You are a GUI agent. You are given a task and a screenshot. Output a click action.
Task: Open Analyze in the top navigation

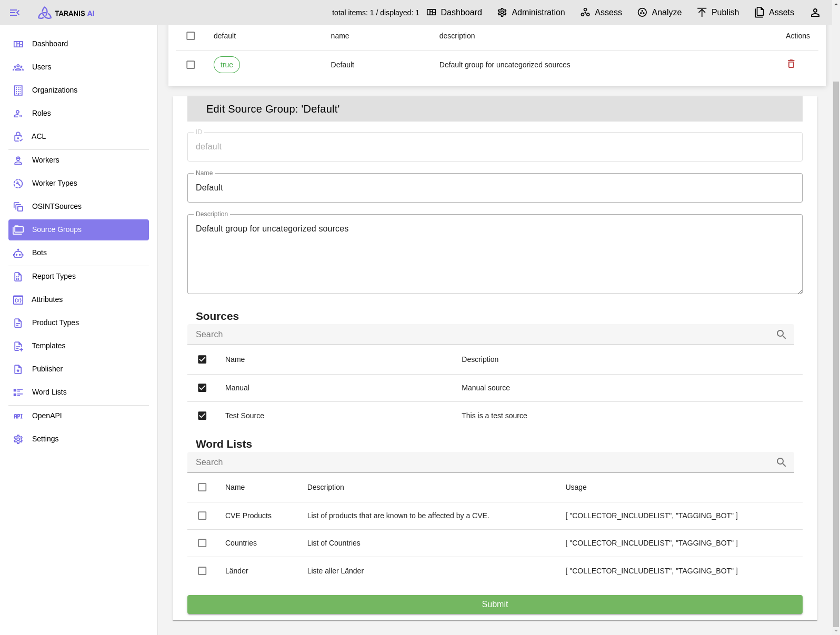[659, 13]
